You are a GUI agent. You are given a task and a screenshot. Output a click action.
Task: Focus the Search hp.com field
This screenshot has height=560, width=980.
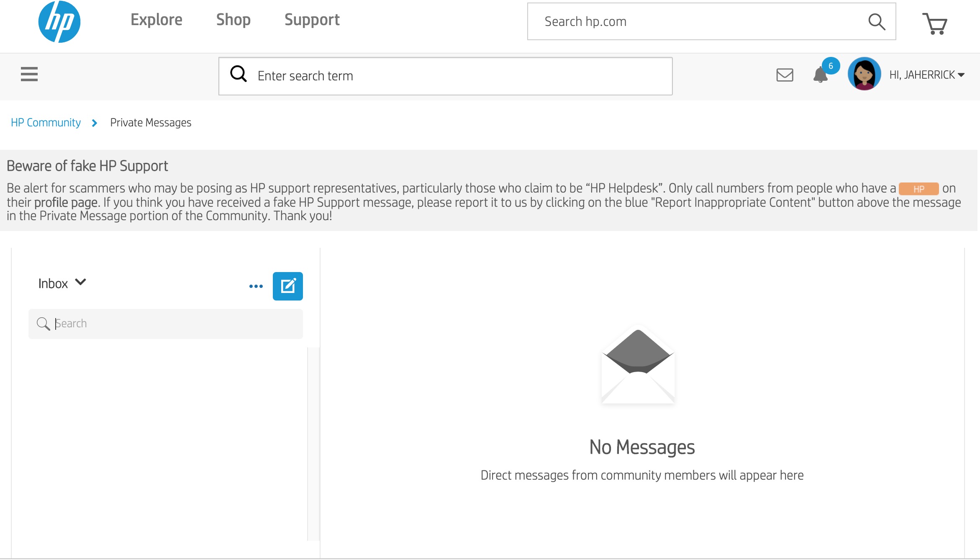pyautogui.click(x=695, y=22)
